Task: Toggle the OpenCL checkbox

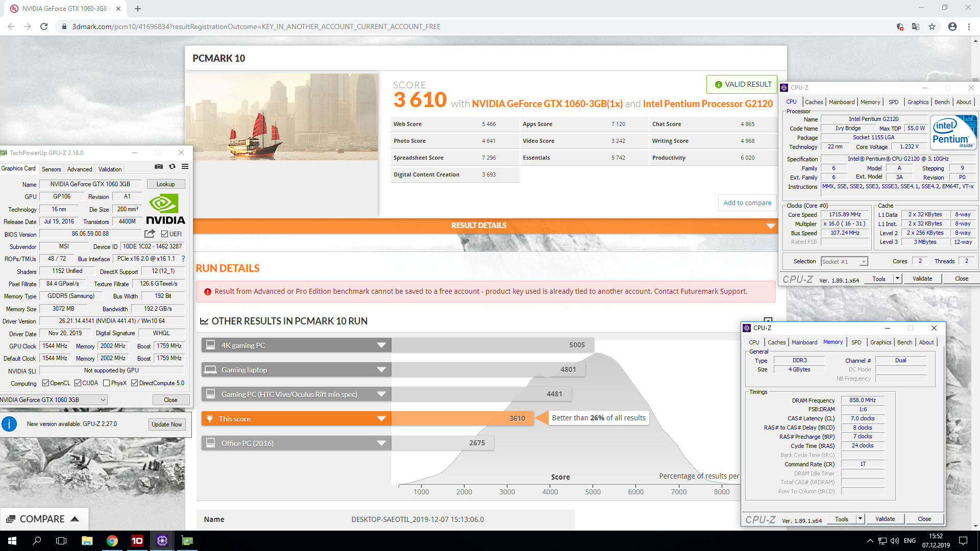Action: pyautogui.click(x=45, y=383)
